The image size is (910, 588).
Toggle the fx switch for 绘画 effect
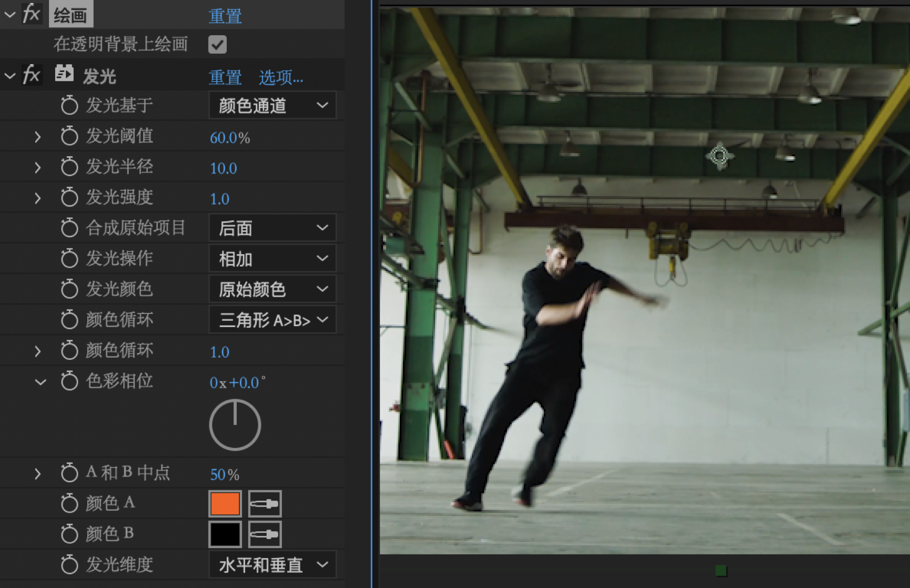pyautogui.click(x=31, y=13)
